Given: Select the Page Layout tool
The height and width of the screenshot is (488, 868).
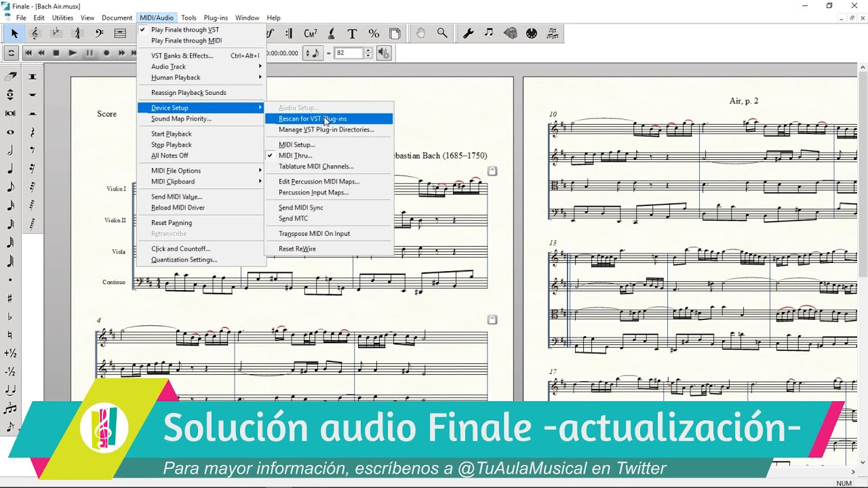Looking at the screenshot, I should 395,33.
